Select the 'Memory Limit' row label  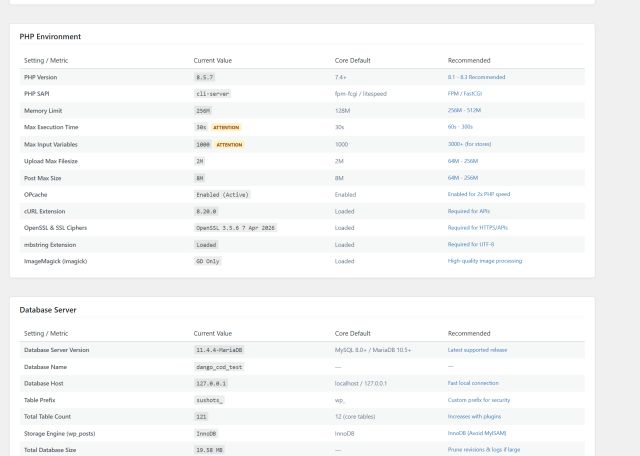click(x=43, y=111)
